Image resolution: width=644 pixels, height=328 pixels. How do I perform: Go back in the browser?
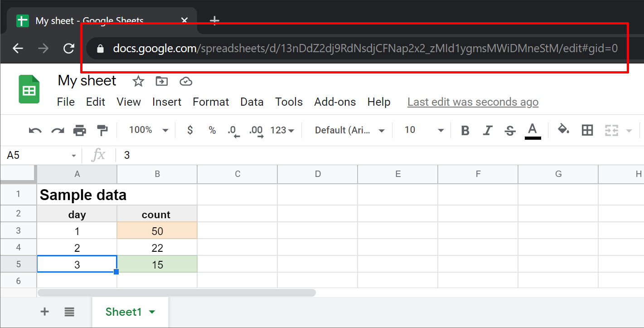pyautogui.click(x=18, y=49)
